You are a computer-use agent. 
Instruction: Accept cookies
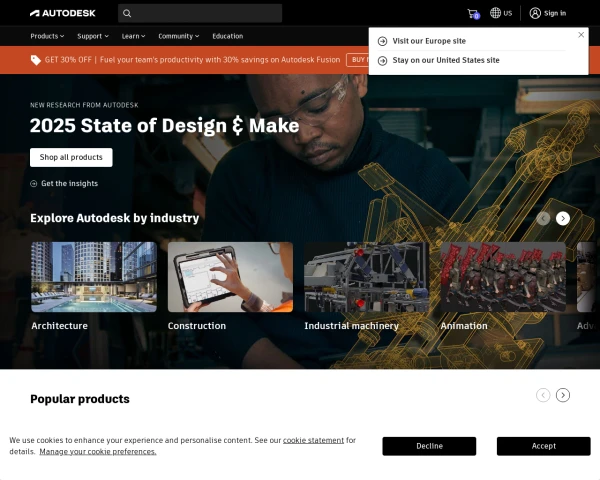click(x=544, y=446)
